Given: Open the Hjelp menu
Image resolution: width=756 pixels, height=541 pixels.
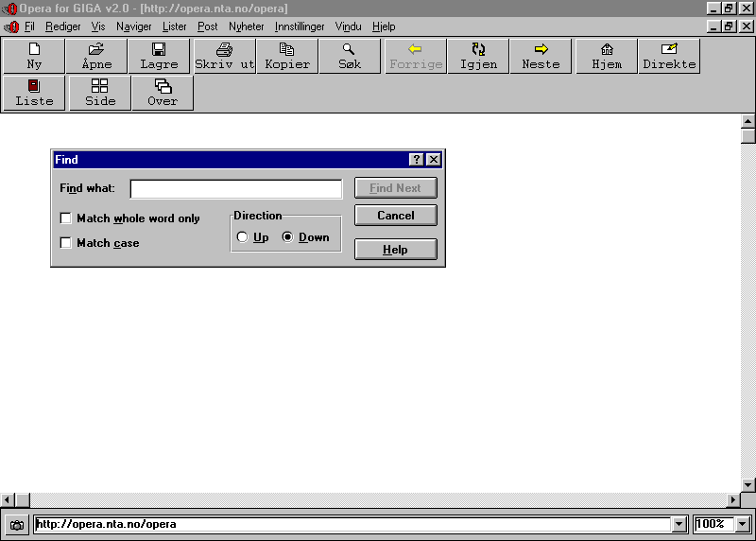Looking at the screenshot, I should click(384, 26).
